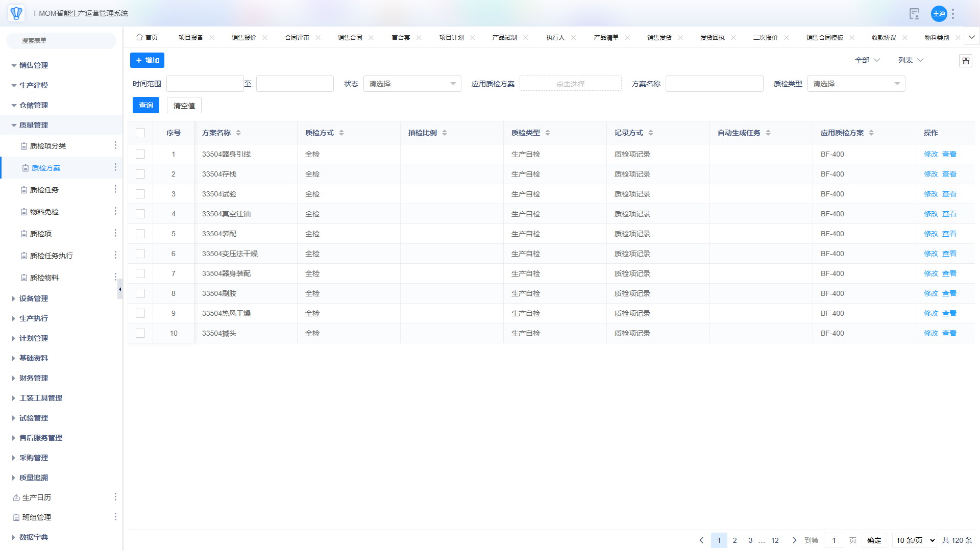Expand the 设备管理 menu in the sidebar

click(34, 298)
